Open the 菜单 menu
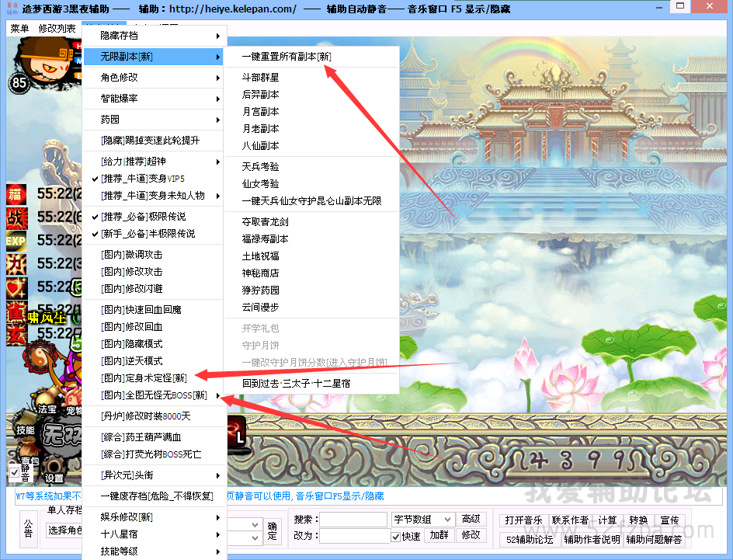 [19, 29]
